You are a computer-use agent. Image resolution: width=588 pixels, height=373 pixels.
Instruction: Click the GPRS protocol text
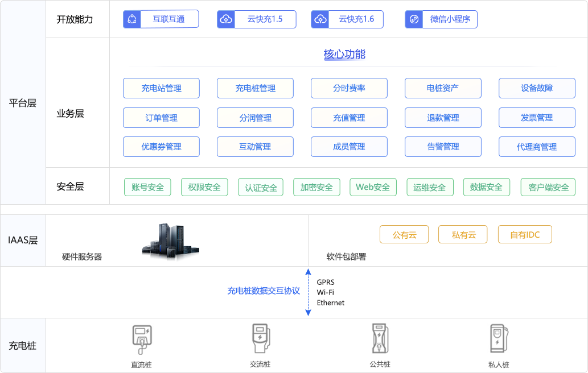[x=326, y=283]
